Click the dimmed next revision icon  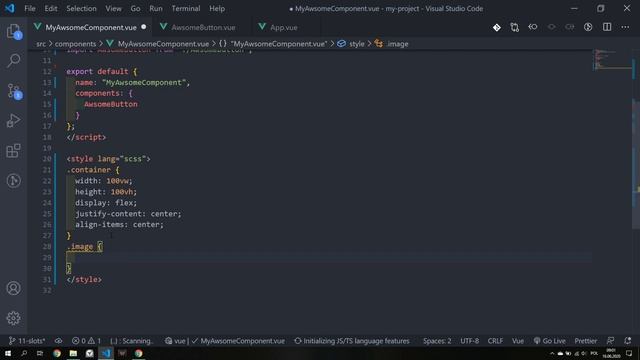pos(570,27)
